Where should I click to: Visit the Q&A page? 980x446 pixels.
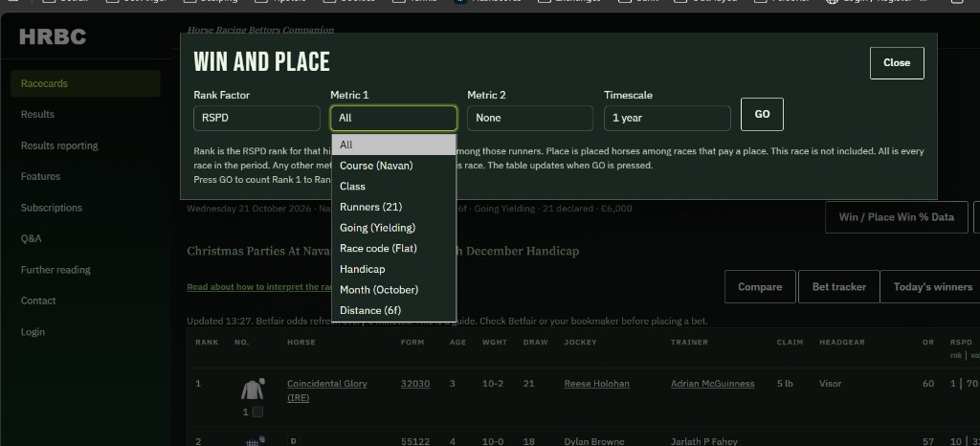(31, 238)
